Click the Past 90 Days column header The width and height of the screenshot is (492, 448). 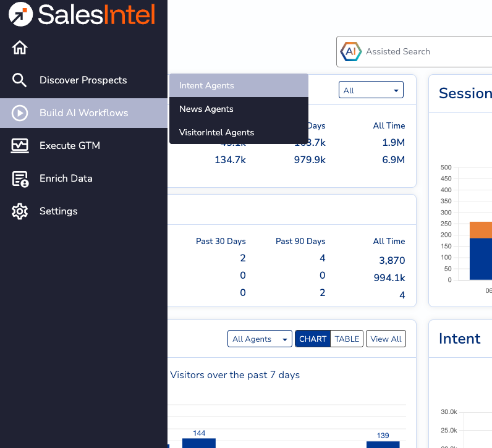[x=300, y=241]
